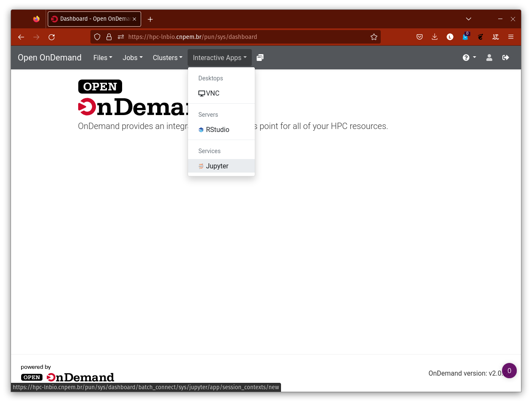532x404 pixels.
Task: Open Firefox hamburger application menu
Action: (x=511, y=37)
